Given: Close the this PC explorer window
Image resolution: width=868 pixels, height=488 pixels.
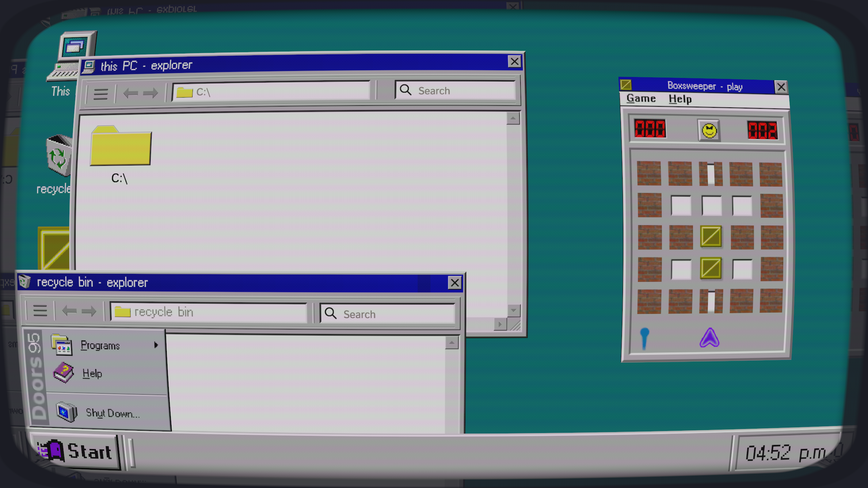Looking at the screenshot, I should click(x=514, y=62).
